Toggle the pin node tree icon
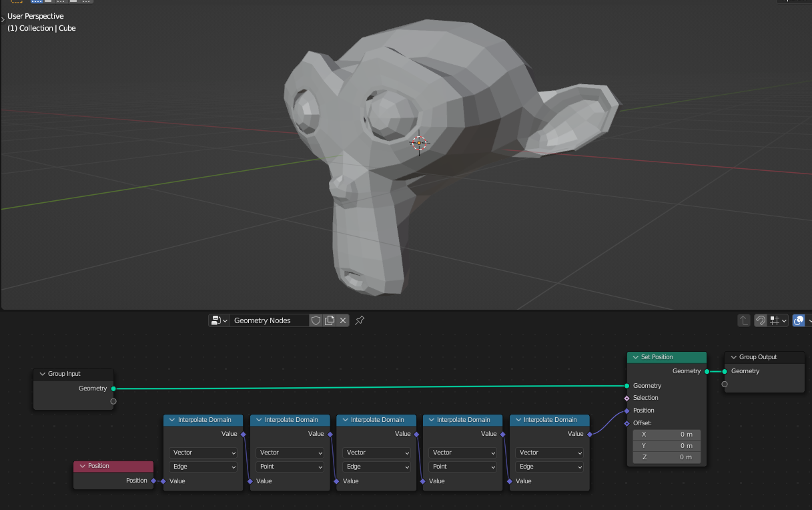 [x=360, y=320]
